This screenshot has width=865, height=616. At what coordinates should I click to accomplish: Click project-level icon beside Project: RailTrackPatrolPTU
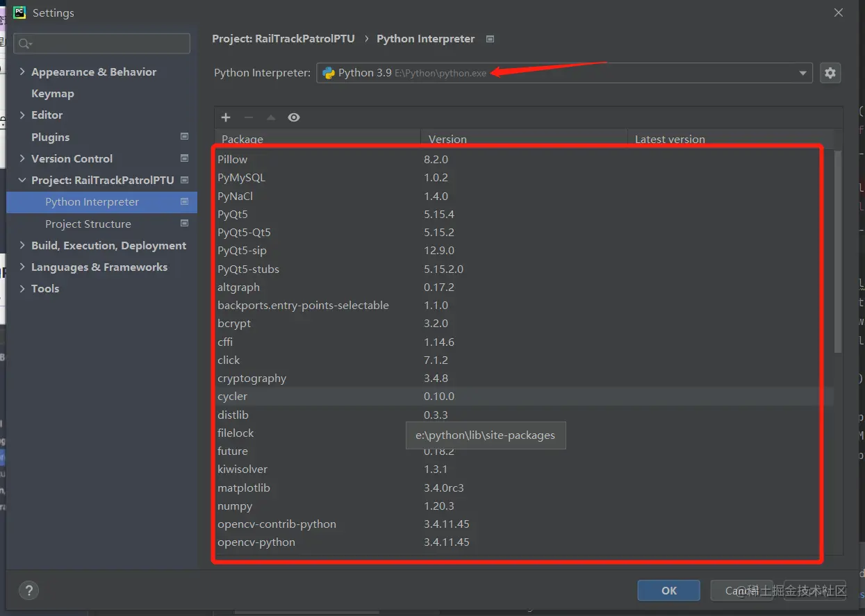[184, 180]
